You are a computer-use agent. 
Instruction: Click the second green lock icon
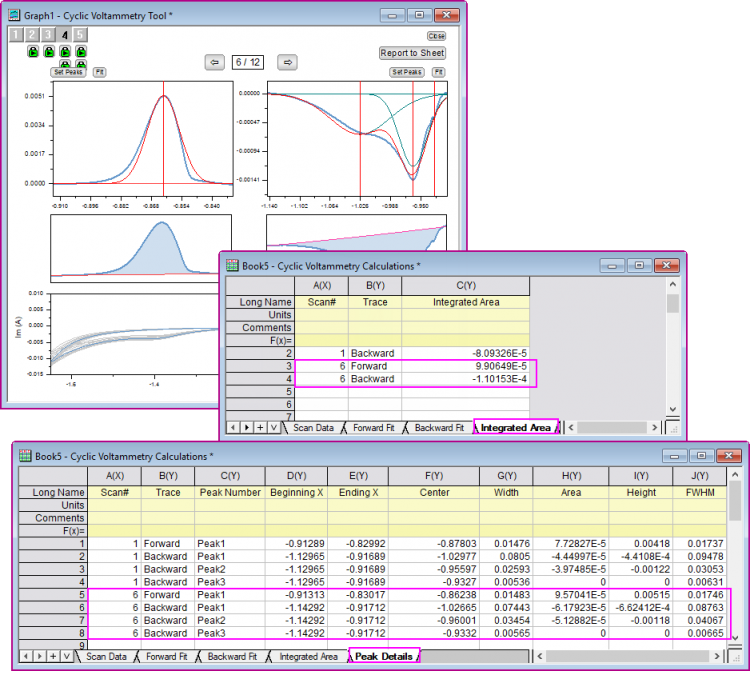49,51
